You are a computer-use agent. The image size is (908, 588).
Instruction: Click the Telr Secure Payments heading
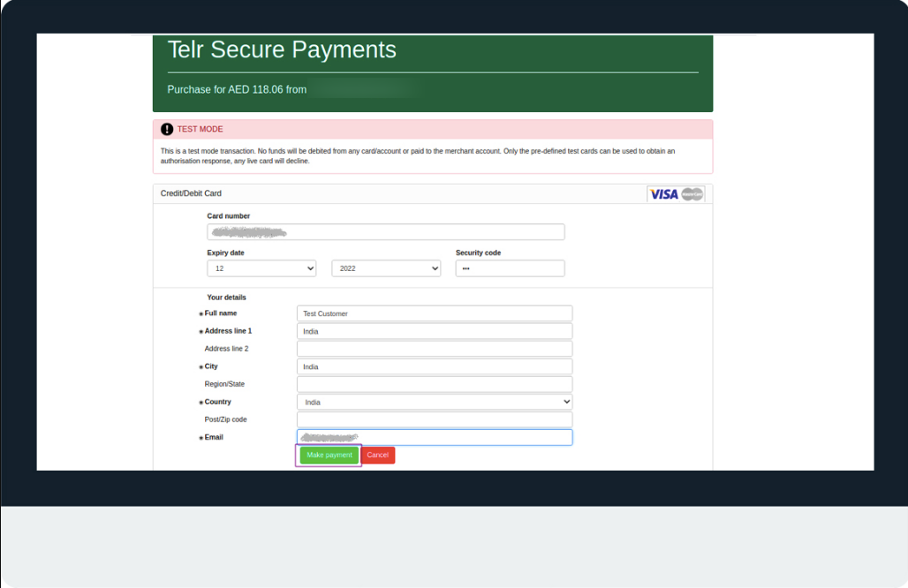pyautogui.click(x=282, y=49)
